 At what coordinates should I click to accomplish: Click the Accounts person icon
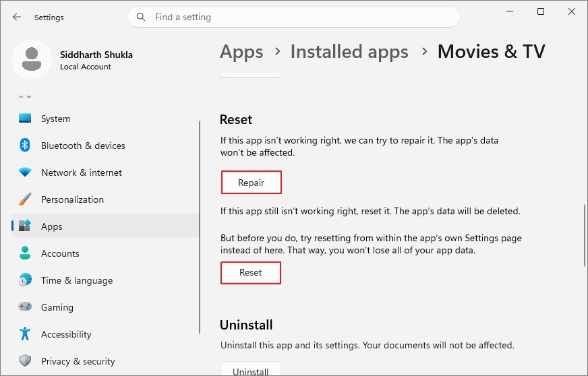coord(25,253)
